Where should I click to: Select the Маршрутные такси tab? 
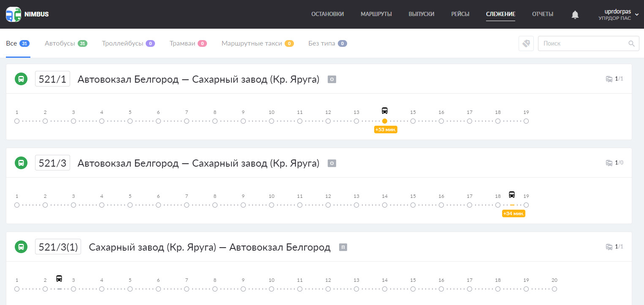point(258,43)
